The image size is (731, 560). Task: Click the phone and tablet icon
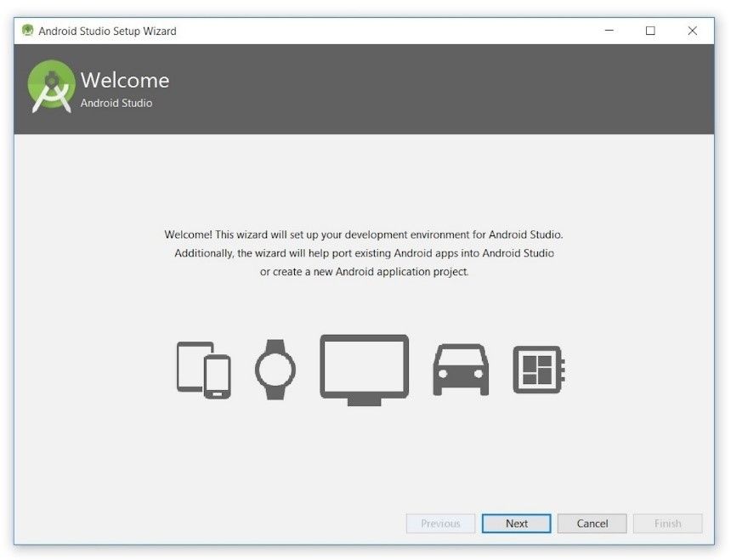[204, 370]
